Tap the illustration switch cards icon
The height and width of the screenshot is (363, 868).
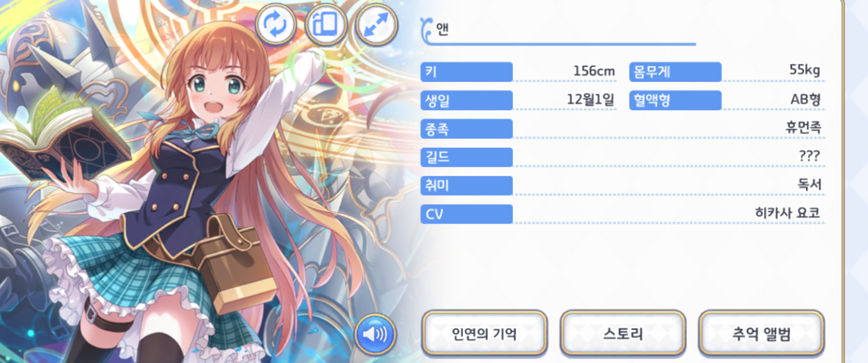[326, 24]
